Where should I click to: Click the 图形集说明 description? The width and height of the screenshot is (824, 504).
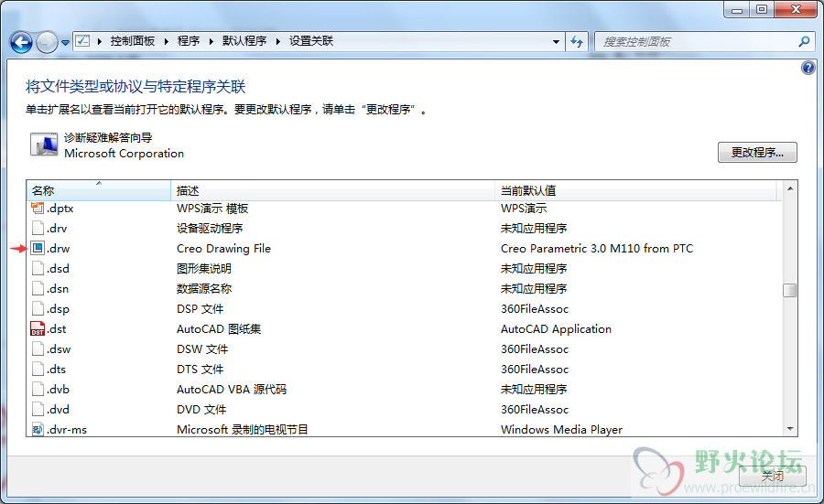click(204, 268)
